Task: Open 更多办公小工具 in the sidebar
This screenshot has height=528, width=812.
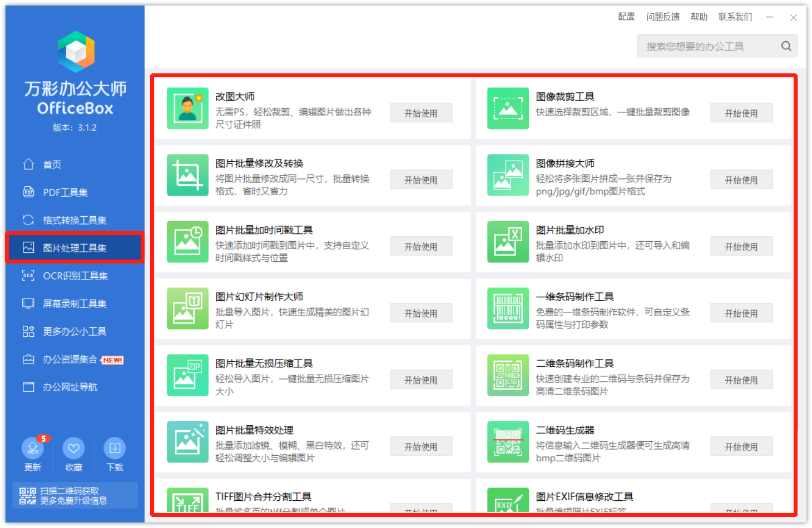Action: pyautogui.click(x=75, y=331)
